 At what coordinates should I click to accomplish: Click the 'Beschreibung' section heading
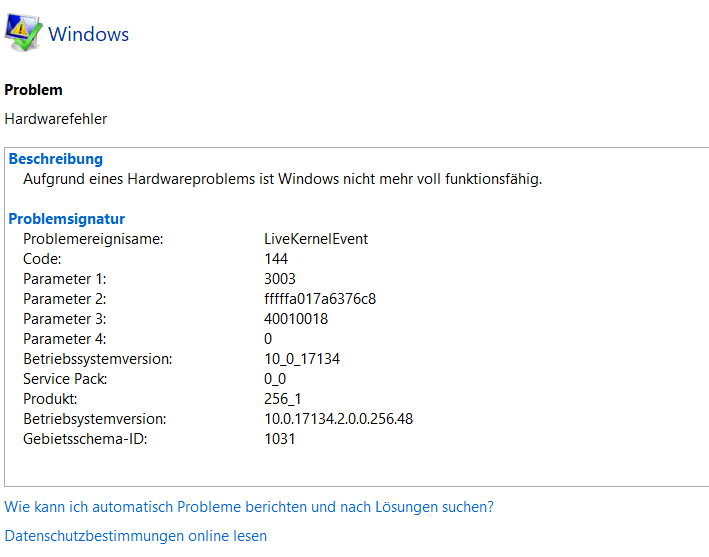[56, 159]
